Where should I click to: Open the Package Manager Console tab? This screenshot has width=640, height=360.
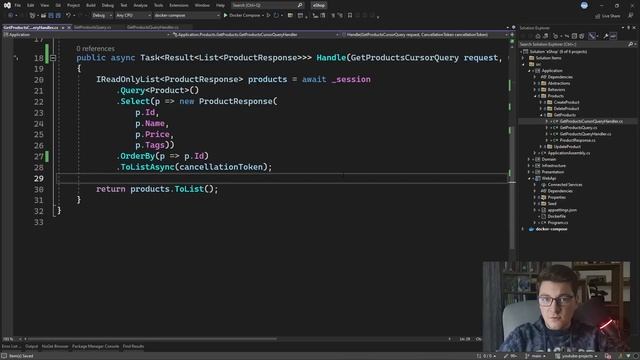pyautogui.click(x=96, y=347)
